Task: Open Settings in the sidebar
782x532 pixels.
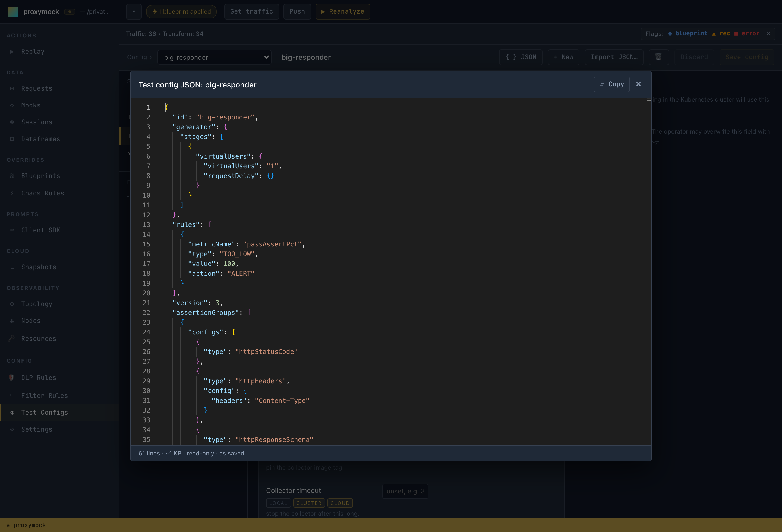Action: pyautogui.click(x=59, y=429)
